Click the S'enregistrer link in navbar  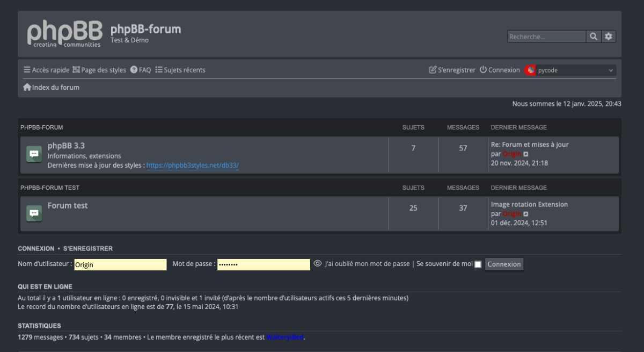coord(452,70)
